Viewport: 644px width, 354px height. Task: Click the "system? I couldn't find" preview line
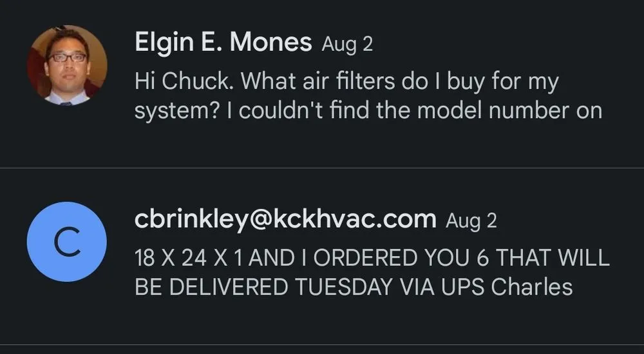tap(368, 110)
